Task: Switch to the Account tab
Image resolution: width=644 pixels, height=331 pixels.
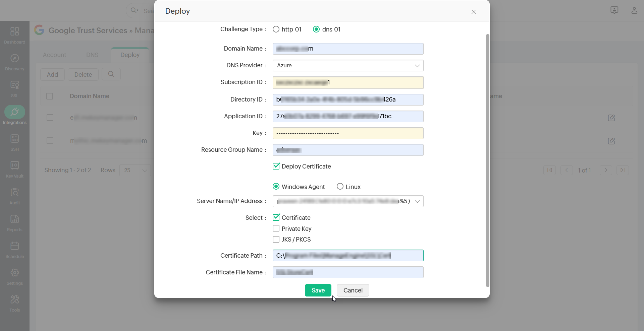Action: 54,55
